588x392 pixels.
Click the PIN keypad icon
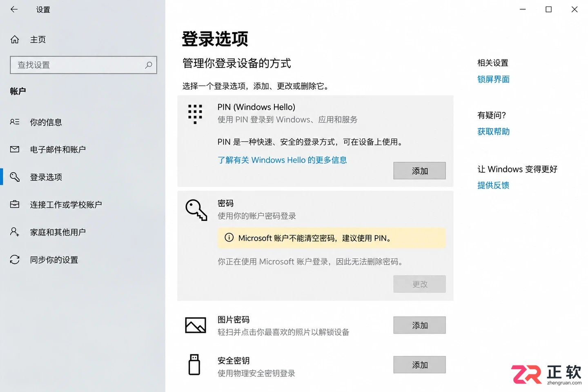click(x=195, y=114)
